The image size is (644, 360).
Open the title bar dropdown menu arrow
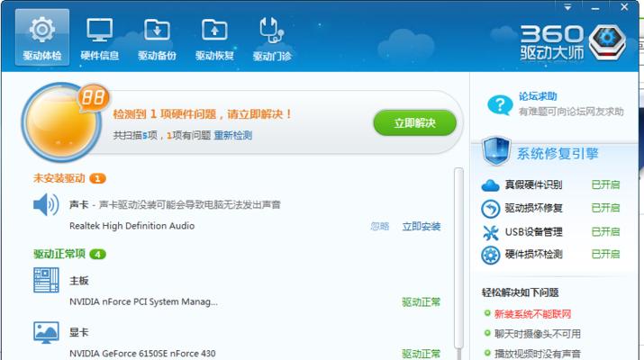tap(567, 7)
